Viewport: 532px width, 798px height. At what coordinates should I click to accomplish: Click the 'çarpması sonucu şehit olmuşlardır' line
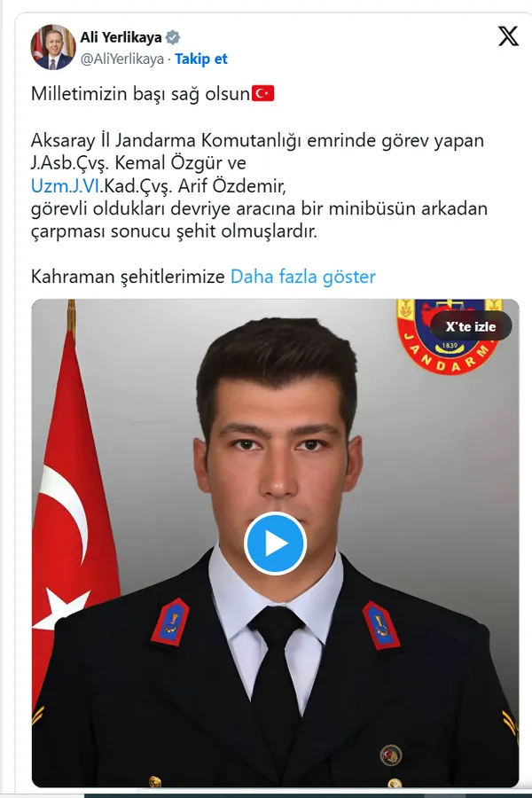click(174, 231)
